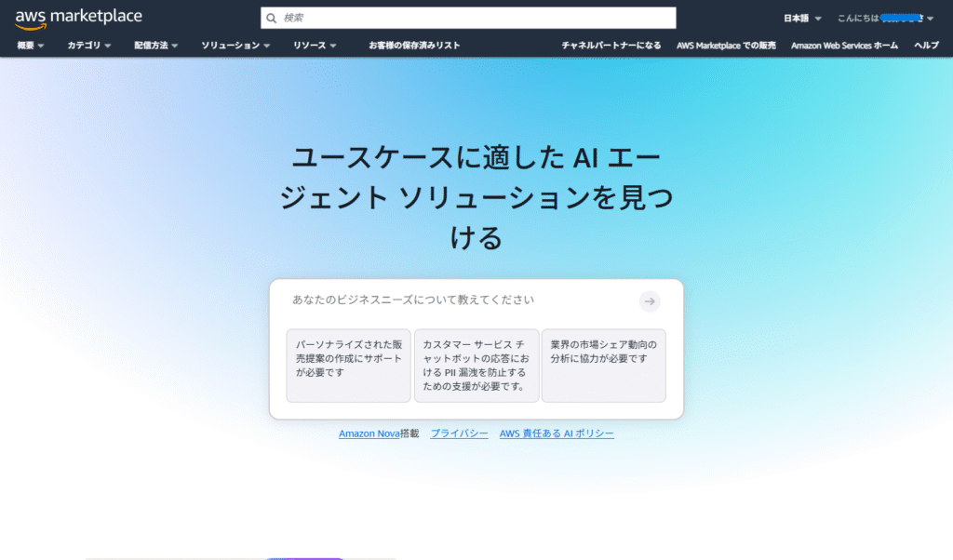
Task: Open AWS Marketplace での販売
Action: 726,46
